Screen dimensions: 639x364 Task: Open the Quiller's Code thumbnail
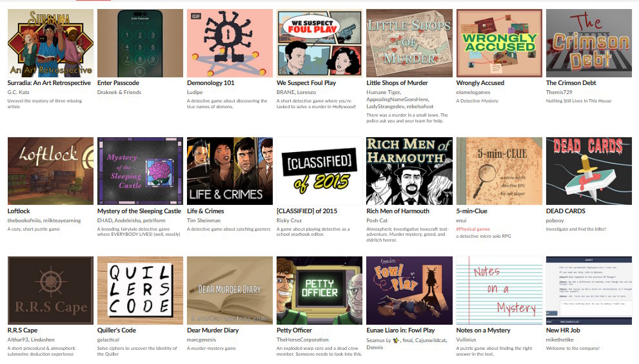pos(140,291)
